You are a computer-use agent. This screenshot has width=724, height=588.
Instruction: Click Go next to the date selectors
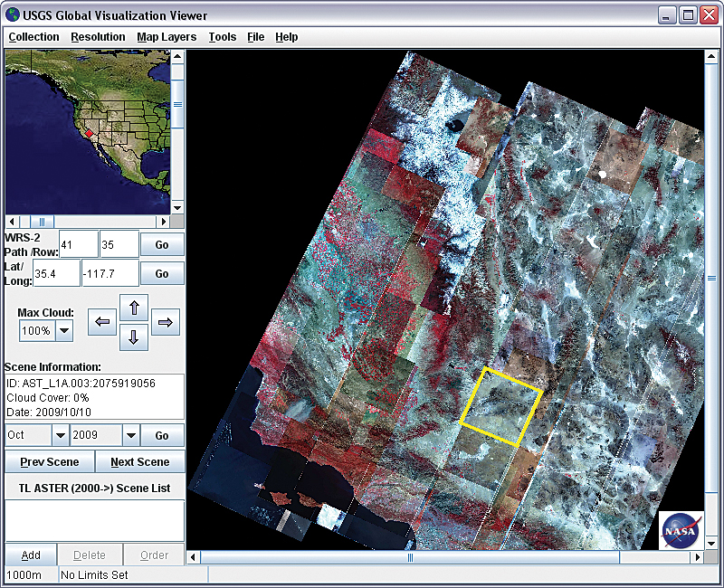[162, 435]
